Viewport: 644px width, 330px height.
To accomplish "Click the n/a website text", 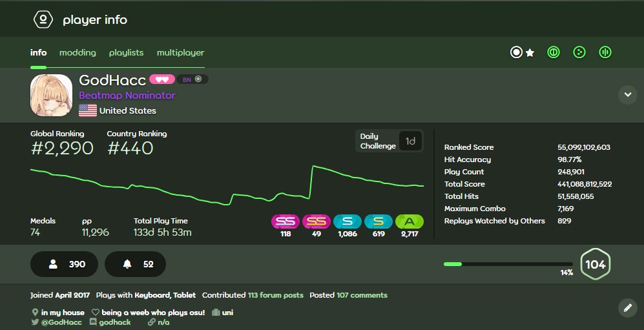I will pos(163,322).
